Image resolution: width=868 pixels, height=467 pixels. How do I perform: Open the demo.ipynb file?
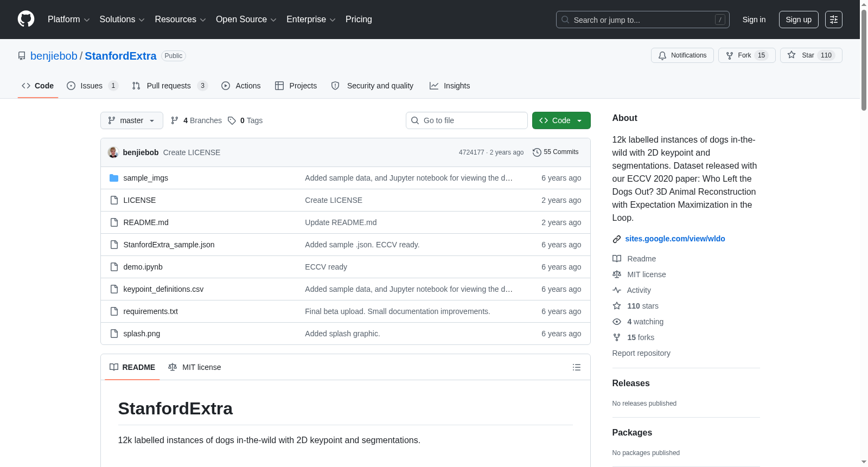[143, 267]
